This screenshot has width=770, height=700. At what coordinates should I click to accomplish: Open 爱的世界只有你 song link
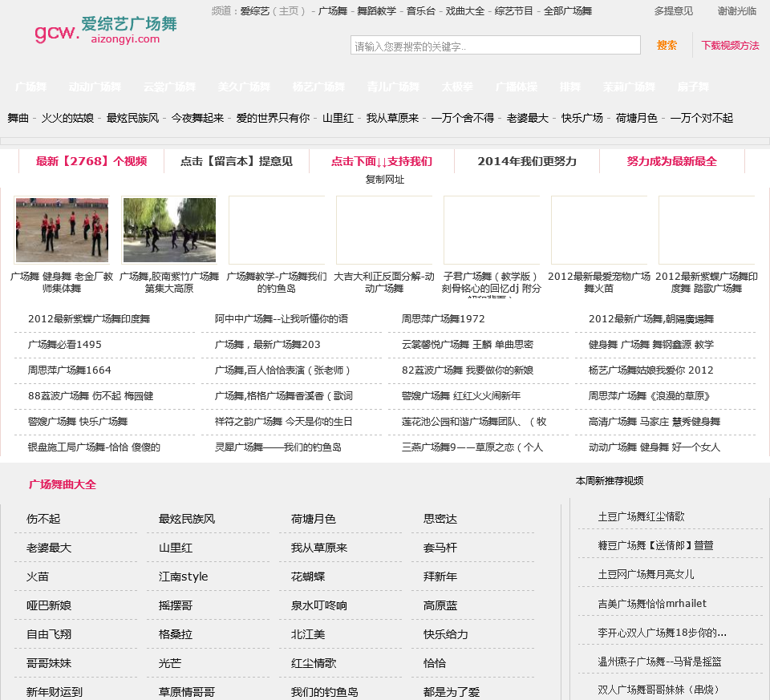point(273,119)
